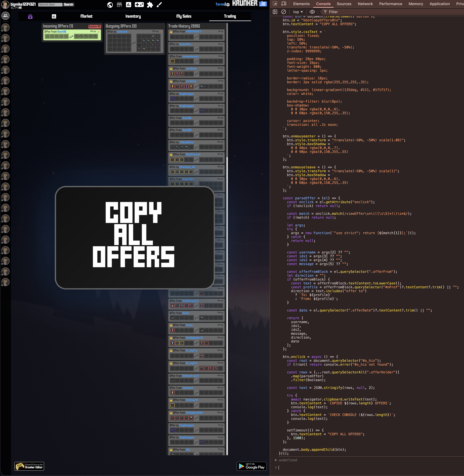Toggle the eye watch-expression icon in Console toolbar
The image size is (464, 476).
(312, 12)
